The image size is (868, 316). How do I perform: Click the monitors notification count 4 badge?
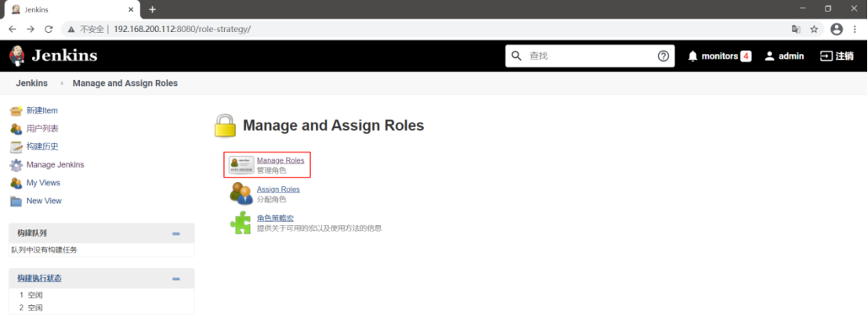click(746, 56)
